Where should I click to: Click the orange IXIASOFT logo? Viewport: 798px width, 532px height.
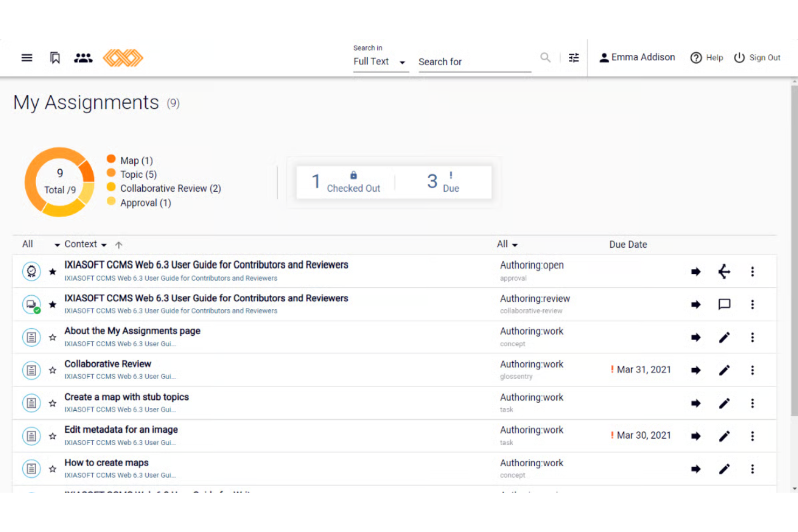(123, 58)
